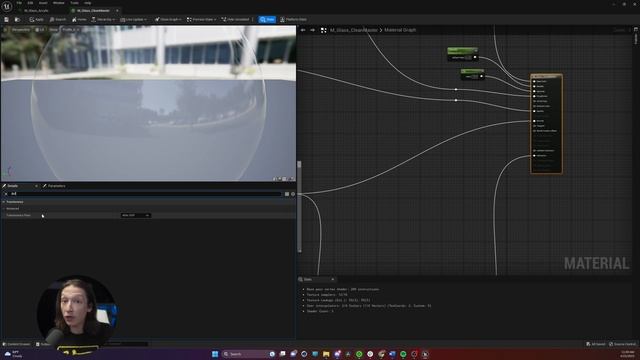Open the Window menu
The height and width of the screenshot is (360, 640).
58,3
